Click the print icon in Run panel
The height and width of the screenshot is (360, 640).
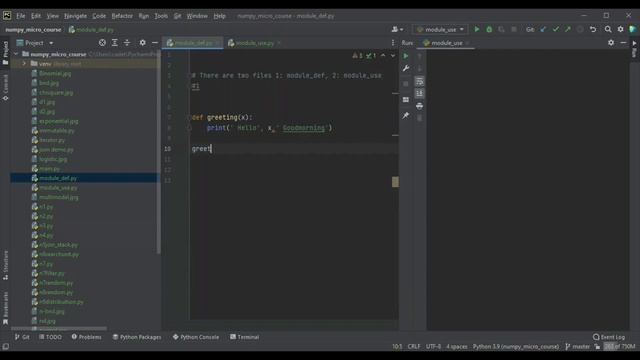[x=419, y=106]
